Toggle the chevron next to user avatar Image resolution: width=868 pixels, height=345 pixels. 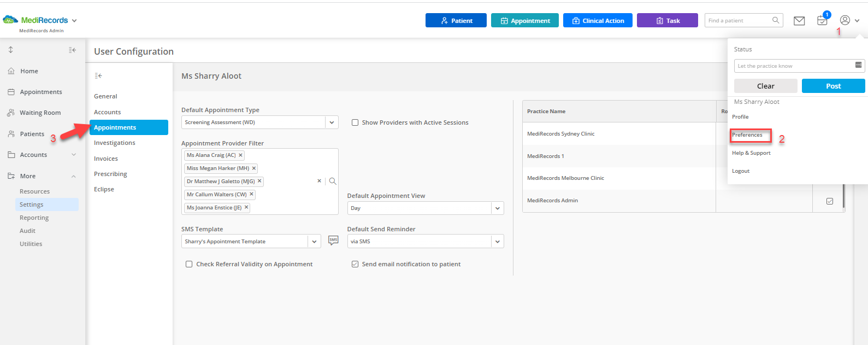tap(857, 21)
